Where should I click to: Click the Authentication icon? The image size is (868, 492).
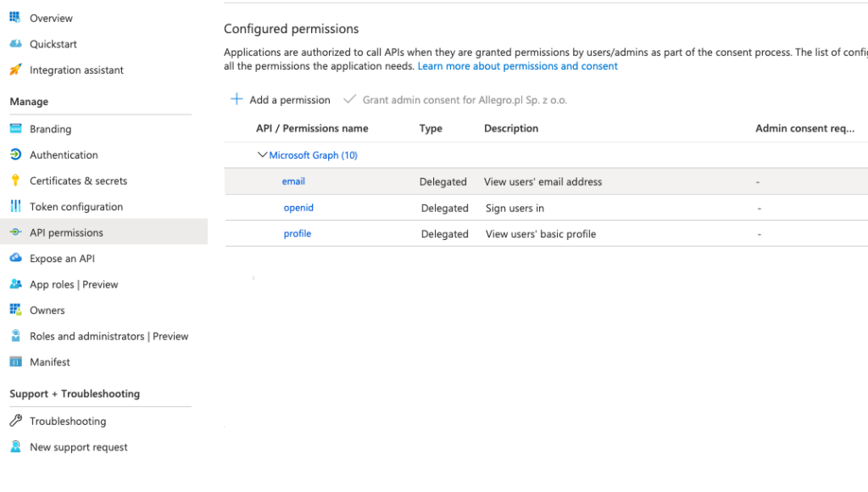15,155
